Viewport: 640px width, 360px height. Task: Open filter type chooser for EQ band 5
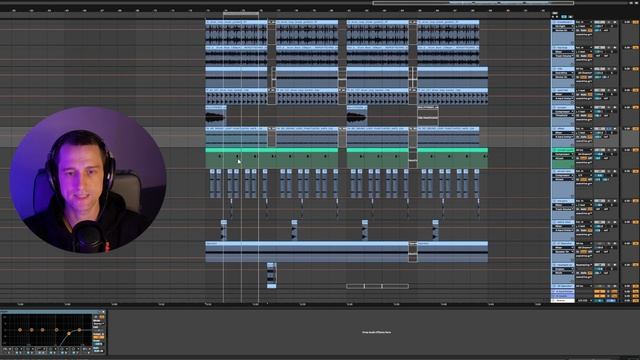(x=52, y=349)
